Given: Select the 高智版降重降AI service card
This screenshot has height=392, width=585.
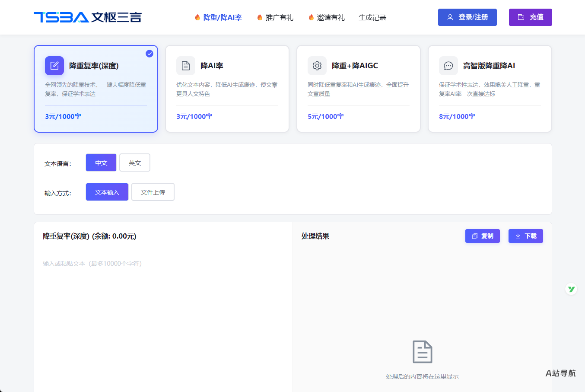Looking at the screenshot, I should pos(490,89).
